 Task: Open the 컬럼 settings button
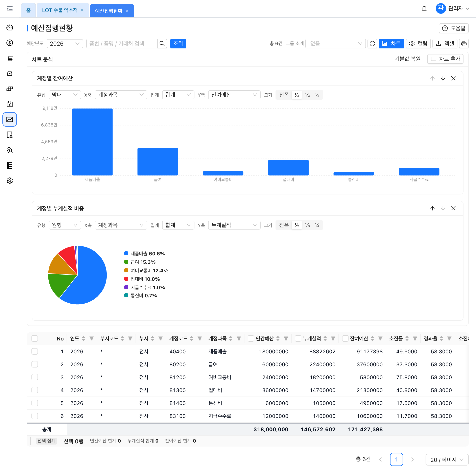point(418,44)
